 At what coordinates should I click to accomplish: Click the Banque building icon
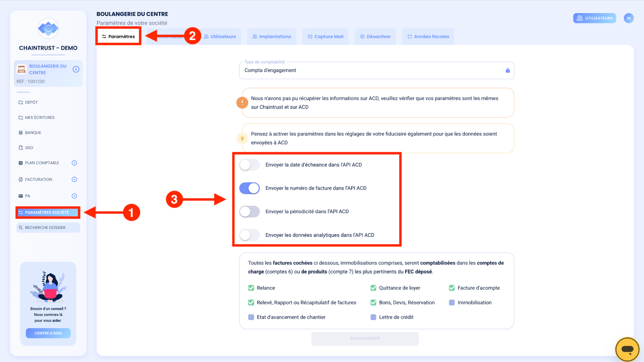21,132
